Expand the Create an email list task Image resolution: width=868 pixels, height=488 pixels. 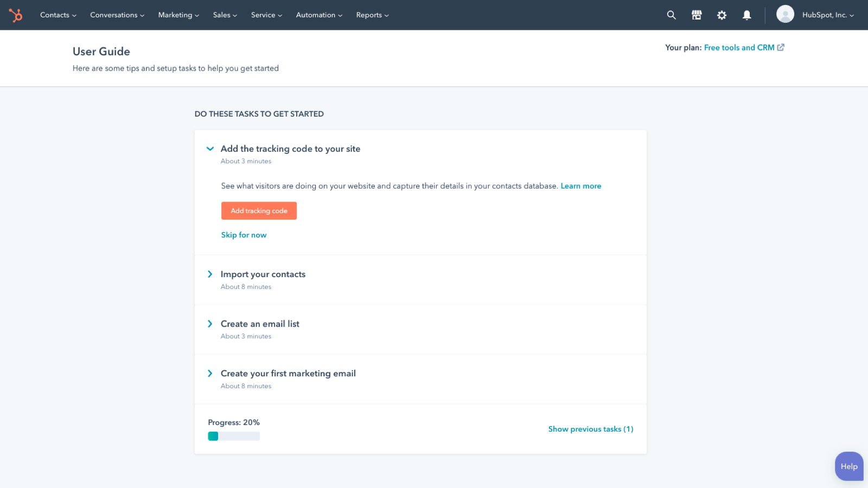(x=210, y=324)
